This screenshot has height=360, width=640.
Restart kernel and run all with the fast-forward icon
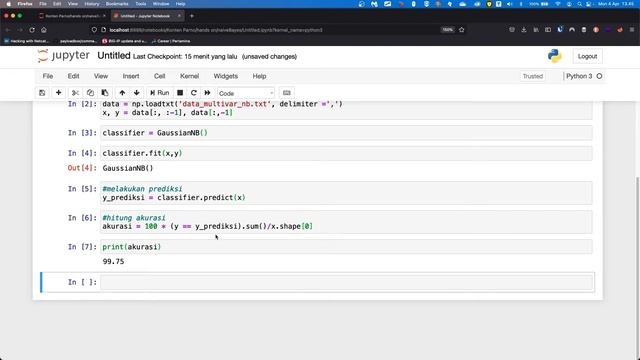click(207, 93)
